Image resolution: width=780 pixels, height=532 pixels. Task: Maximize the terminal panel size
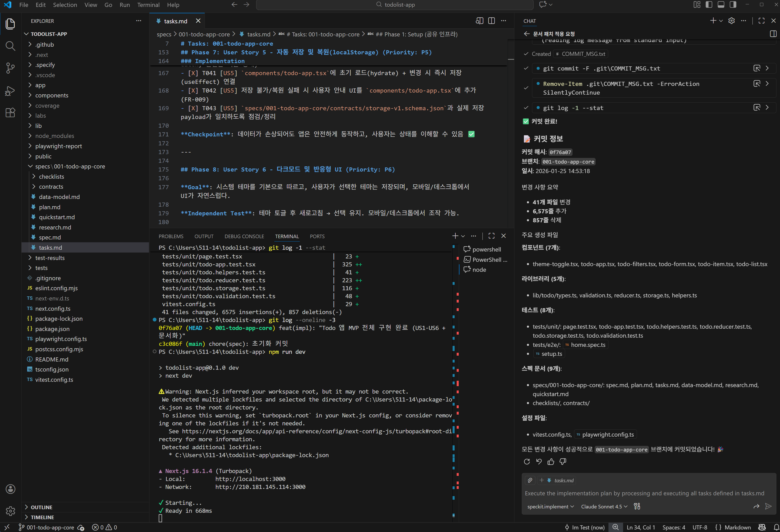point(491,236)
